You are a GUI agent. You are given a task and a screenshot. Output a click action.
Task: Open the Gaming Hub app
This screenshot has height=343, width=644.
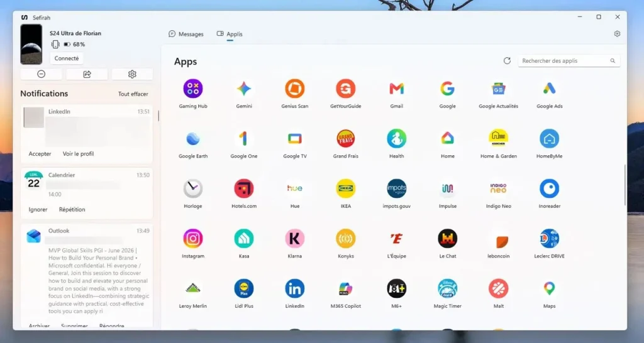[193, 89]
